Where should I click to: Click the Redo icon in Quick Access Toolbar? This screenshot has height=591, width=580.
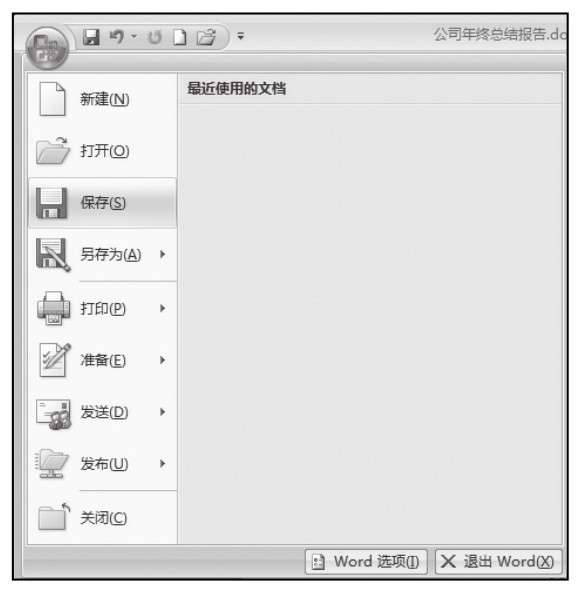pos(155,37)
